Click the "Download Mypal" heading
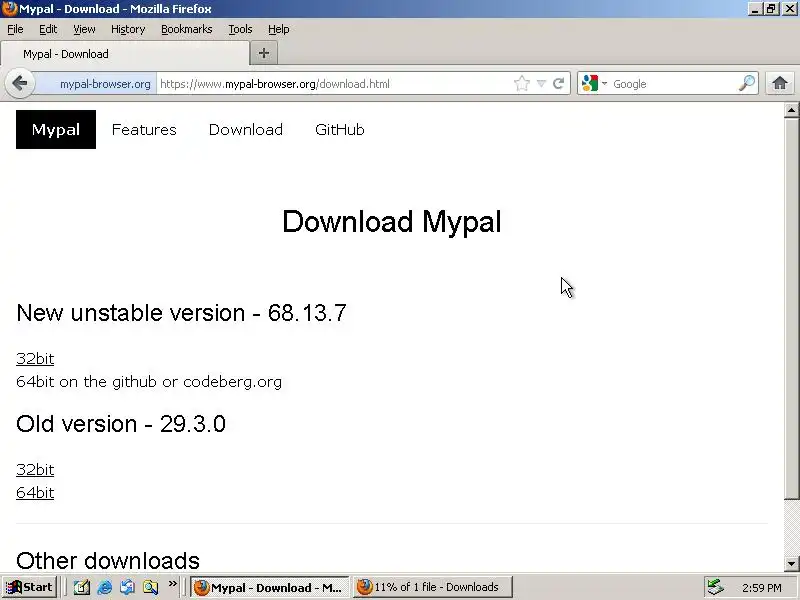Screen dimensions: 800x600 coord(392,222)
